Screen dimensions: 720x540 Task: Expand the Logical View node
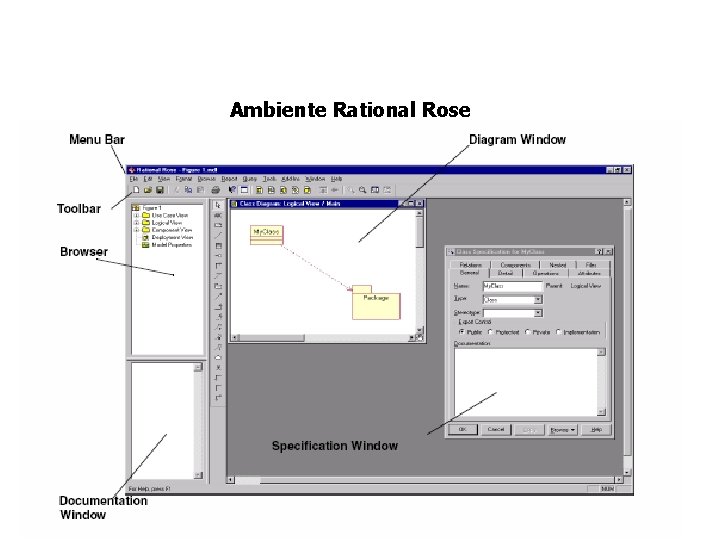pos(136,222)
